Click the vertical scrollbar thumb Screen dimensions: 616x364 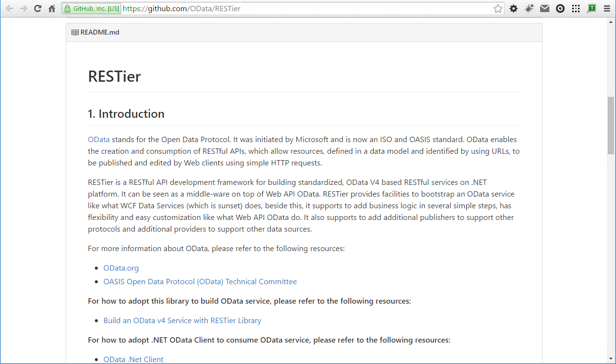point(611,126)
